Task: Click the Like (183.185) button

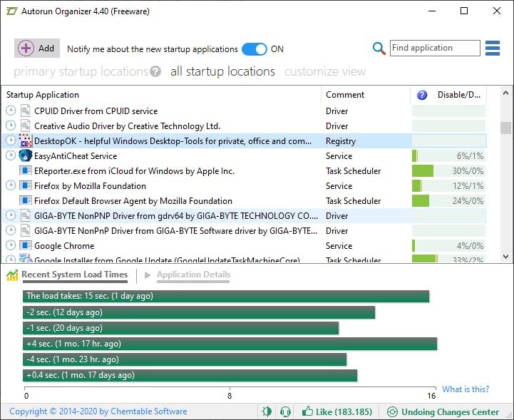Action: (x=337, y=411)
